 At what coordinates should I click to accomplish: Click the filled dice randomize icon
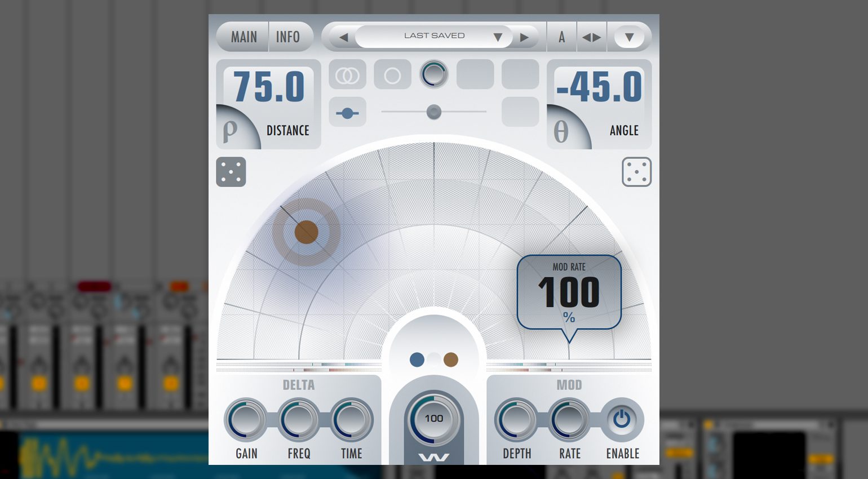(231, 172)
